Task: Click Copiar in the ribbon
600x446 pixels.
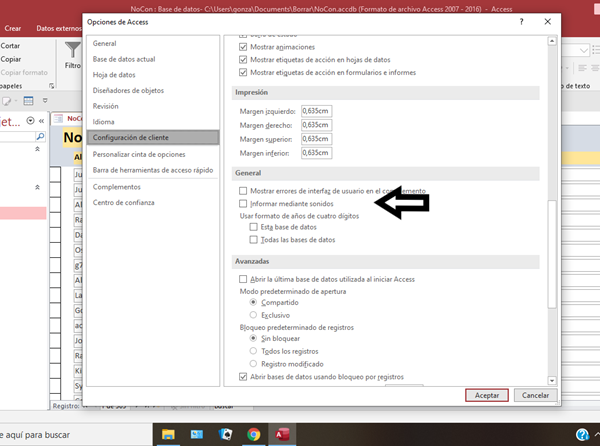Action: 11,59
